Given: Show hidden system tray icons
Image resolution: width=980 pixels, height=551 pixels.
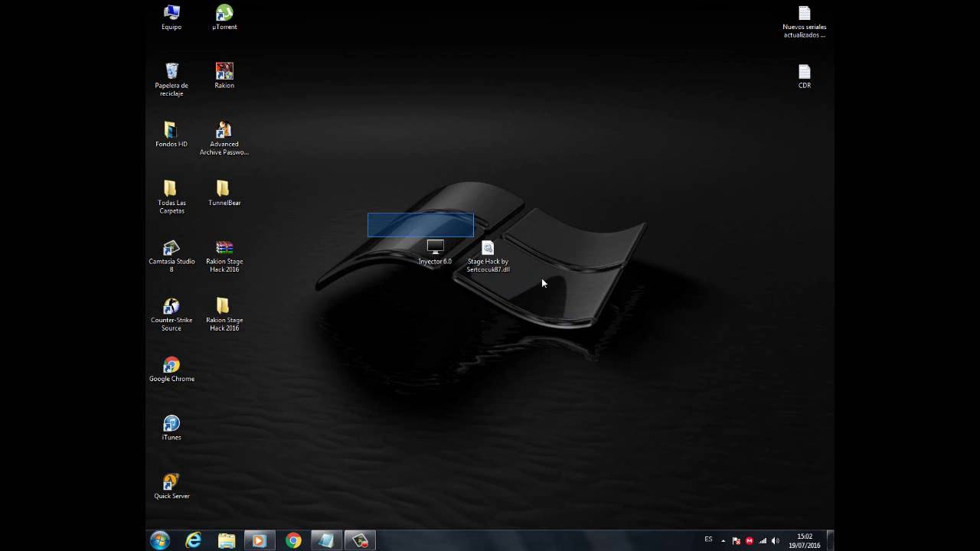Looking at the screenshot, I should (723, 540).
